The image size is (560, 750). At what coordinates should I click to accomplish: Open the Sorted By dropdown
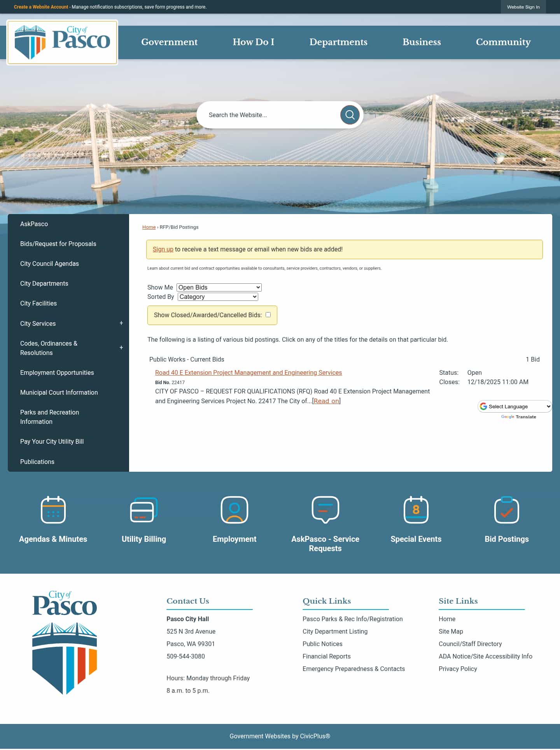click(218, 297)
